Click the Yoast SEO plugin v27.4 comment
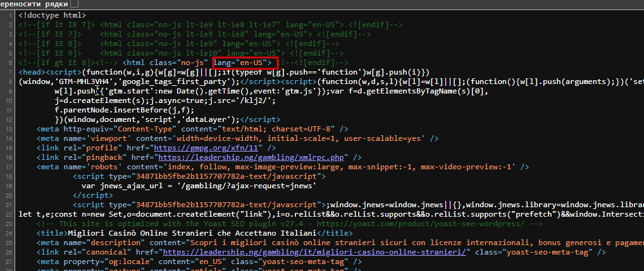Viewport: 644px width, 271px height. (x=290, y=224)
